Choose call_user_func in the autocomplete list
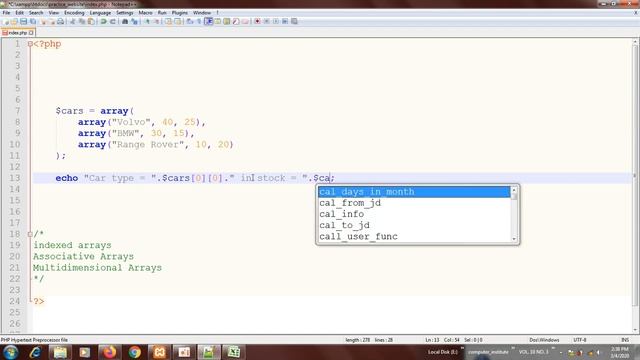Image resolution: width=640 pixels, height=360 pixels. [414, 236]
